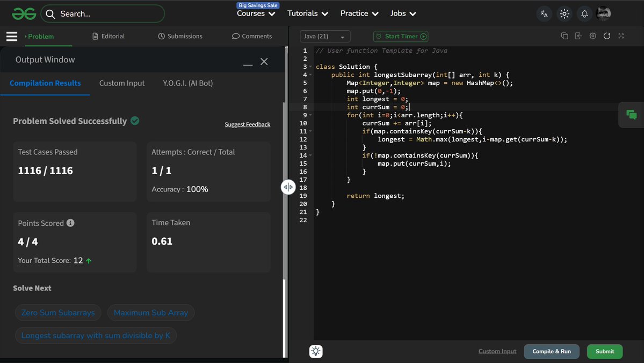Click the Time Taken 0.61 value
This screenshot has height=363, width=644.
162,241
